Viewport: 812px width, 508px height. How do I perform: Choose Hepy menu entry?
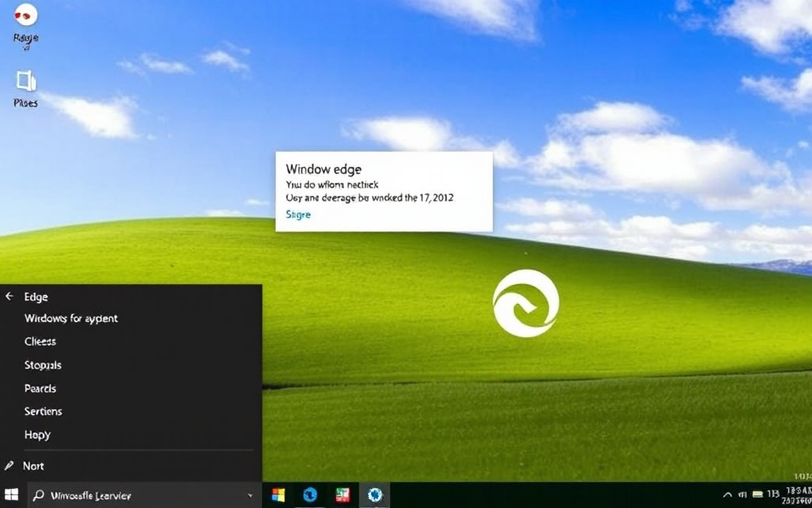(x=37, y=434)
